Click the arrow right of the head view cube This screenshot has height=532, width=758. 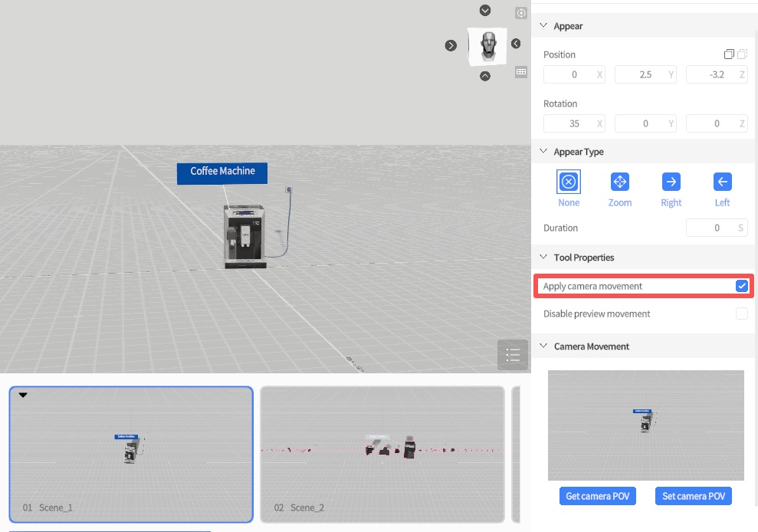[x=516, y=44]
